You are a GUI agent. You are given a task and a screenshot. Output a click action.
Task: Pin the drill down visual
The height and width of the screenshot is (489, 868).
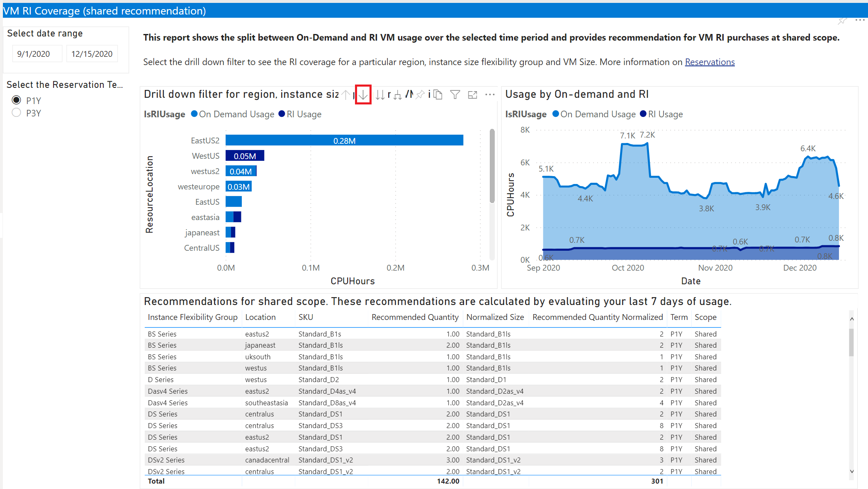[420, 95]
